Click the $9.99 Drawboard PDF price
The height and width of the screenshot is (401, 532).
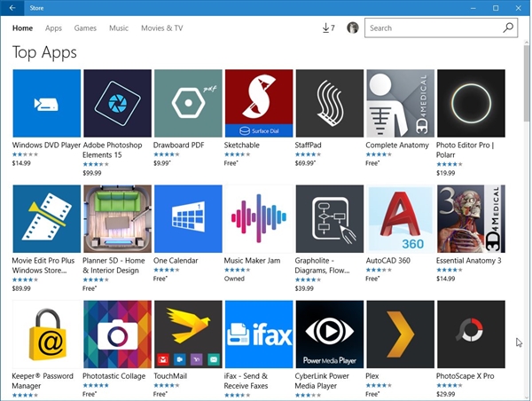point(162,163)
